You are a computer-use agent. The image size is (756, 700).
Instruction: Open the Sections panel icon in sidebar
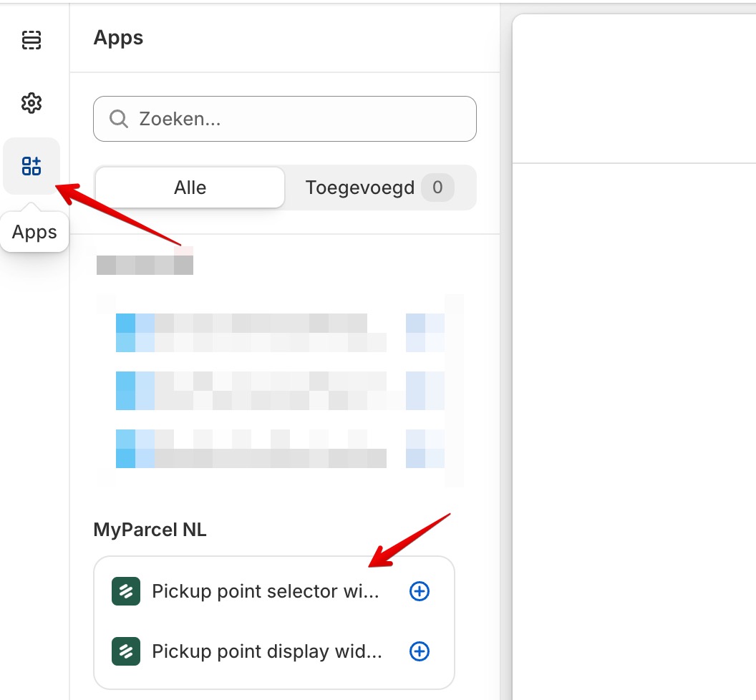pyautogui.click(x=31, y=41)
